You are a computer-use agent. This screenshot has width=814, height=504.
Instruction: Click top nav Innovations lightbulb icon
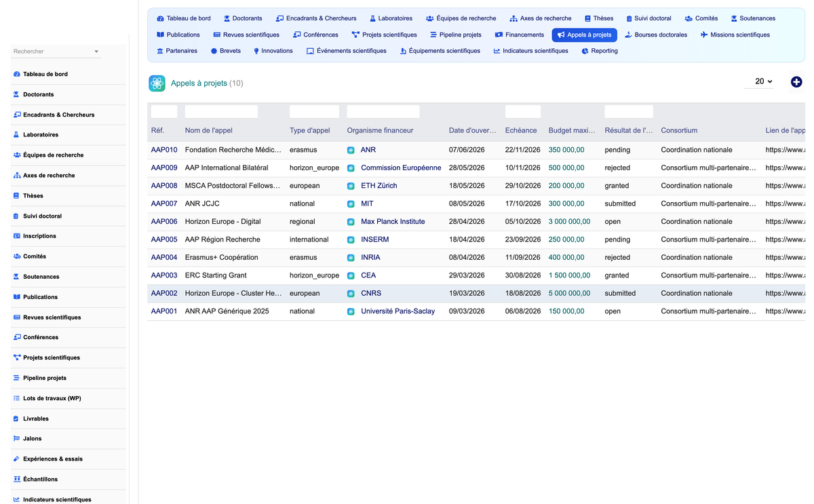point(256,51)
